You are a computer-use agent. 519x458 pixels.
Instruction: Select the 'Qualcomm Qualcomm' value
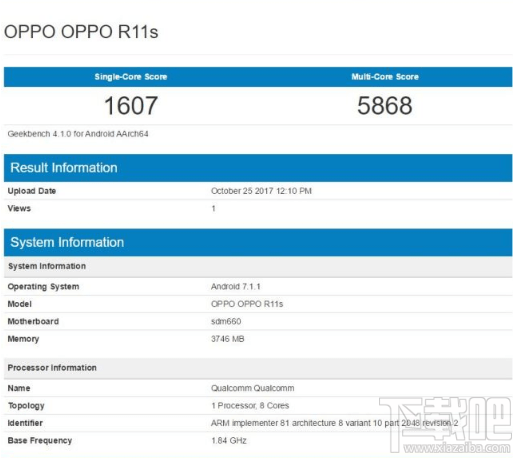tap(253, 388)
